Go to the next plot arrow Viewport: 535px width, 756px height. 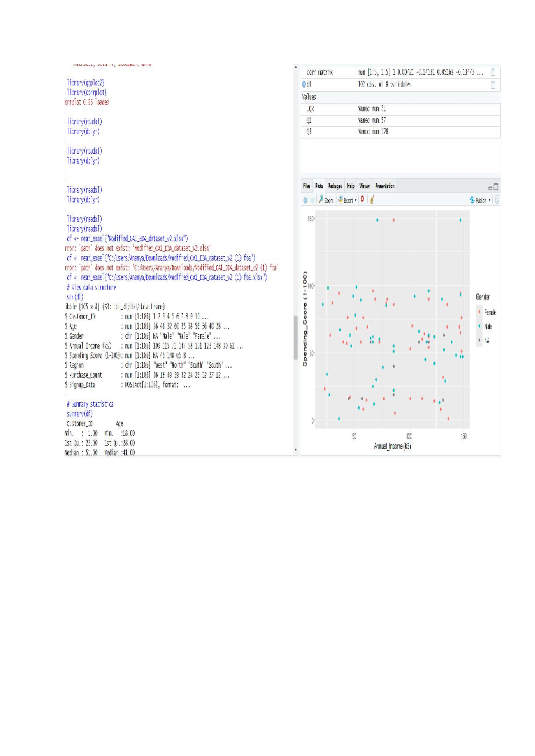point(312,200)
